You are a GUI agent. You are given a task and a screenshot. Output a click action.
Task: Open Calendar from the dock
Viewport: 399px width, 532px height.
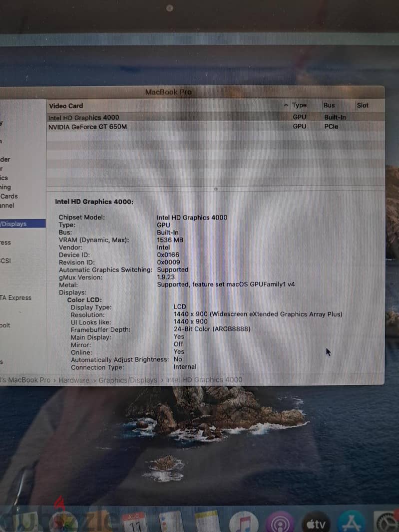pos(134,522)
